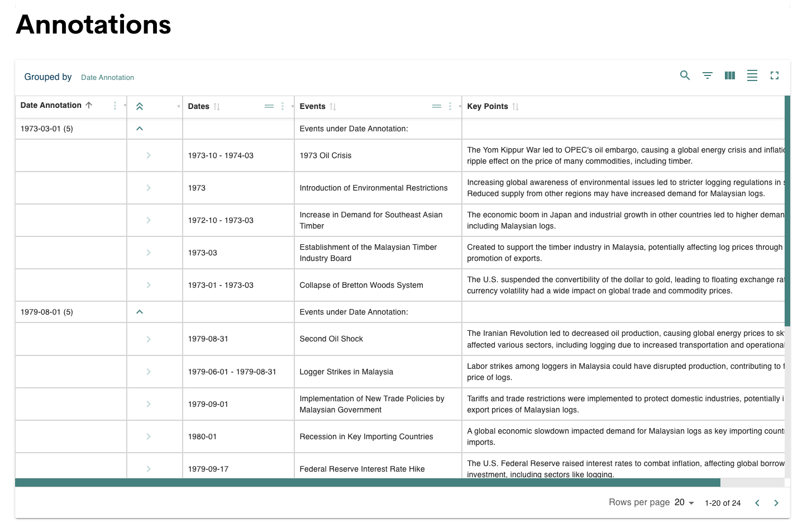Select the 1979-08-31 date cell
This screenshot has width=812, height=532.
[238, 339]
